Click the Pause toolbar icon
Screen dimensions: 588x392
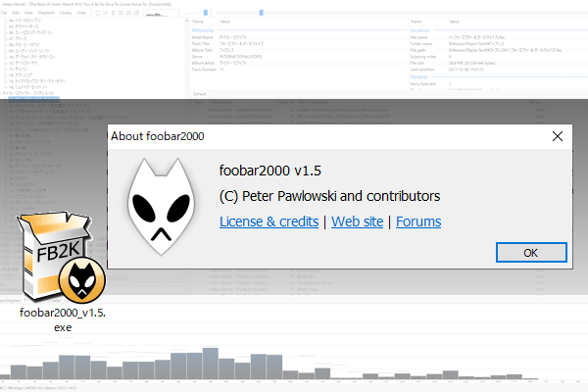[114, 13]
